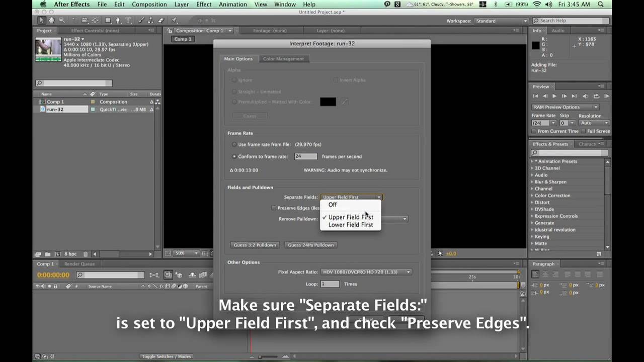Select 'Conform to frame rate' radio button
This screenshot has width=644, height=362.
point(234,156)
